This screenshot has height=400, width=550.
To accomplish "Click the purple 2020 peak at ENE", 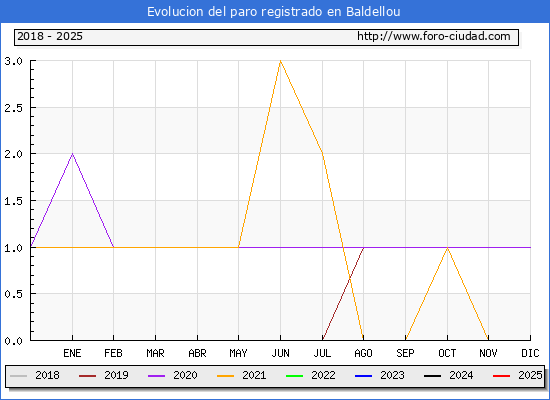I will (72, 154).
